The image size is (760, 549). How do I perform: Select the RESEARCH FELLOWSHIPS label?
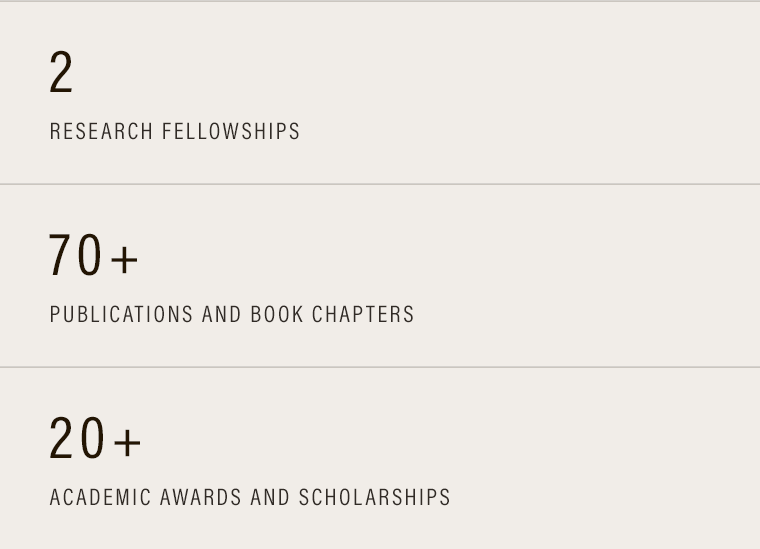pos(175,131)
